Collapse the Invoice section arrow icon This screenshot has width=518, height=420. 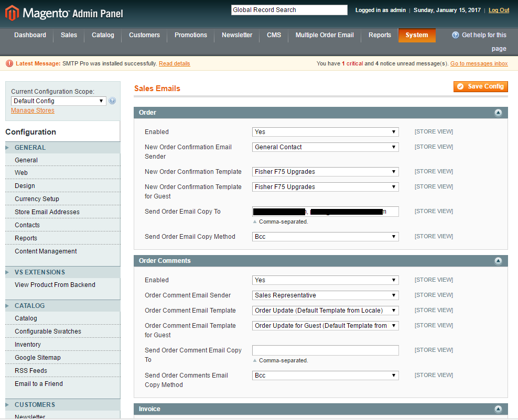click(498, 409)
